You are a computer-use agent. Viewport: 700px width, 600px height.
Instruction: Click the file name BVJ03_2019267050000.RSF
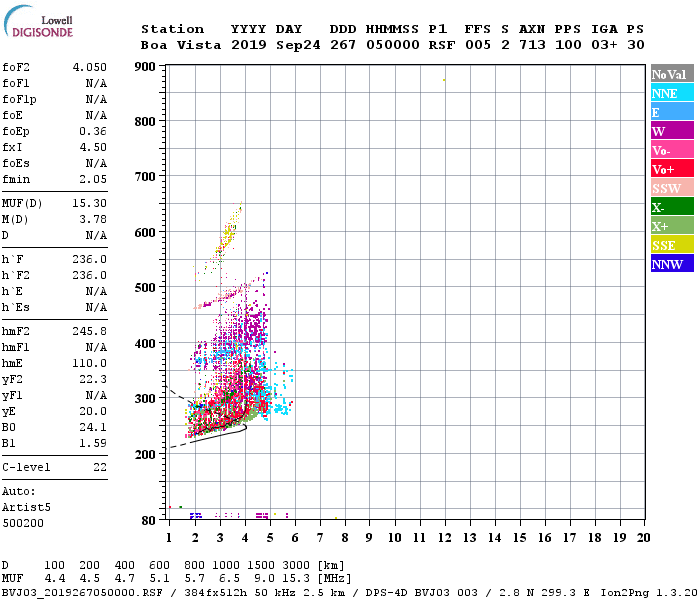[83, 593]
